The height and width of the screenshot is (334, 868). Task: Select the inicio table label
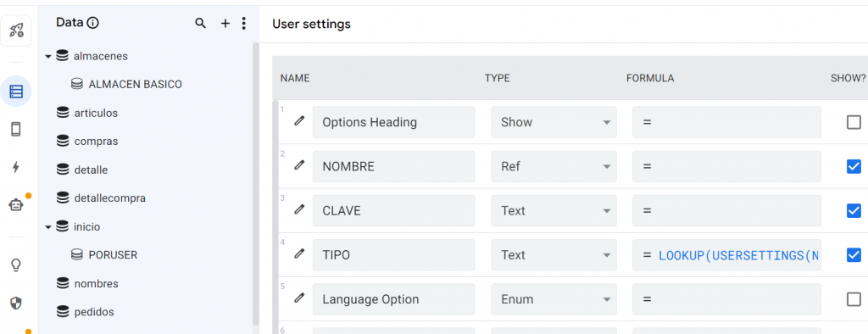coord(87,226)
